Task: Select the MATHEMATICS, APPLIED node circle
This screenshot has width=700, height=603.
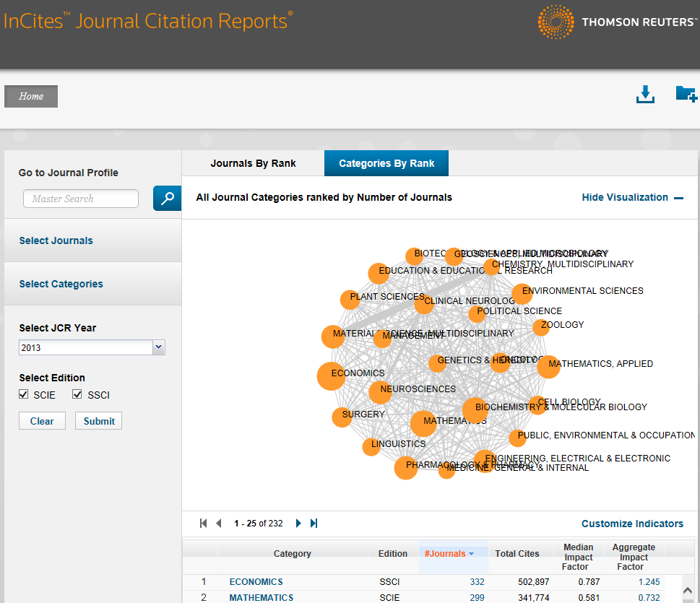Action: [x=549, y=367]
